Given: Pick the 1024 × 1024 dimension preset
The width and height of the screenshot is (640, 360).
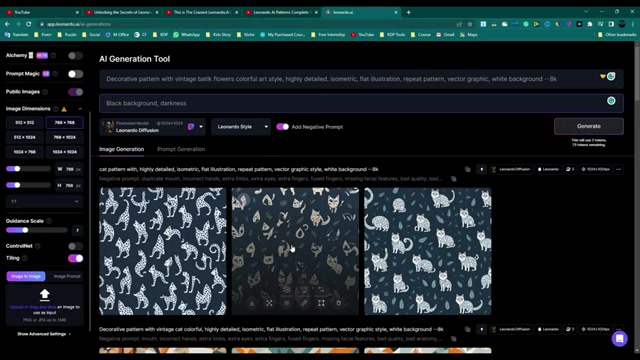Looking at the screenshot, I should pyautogui.click(x=64, y=152).
